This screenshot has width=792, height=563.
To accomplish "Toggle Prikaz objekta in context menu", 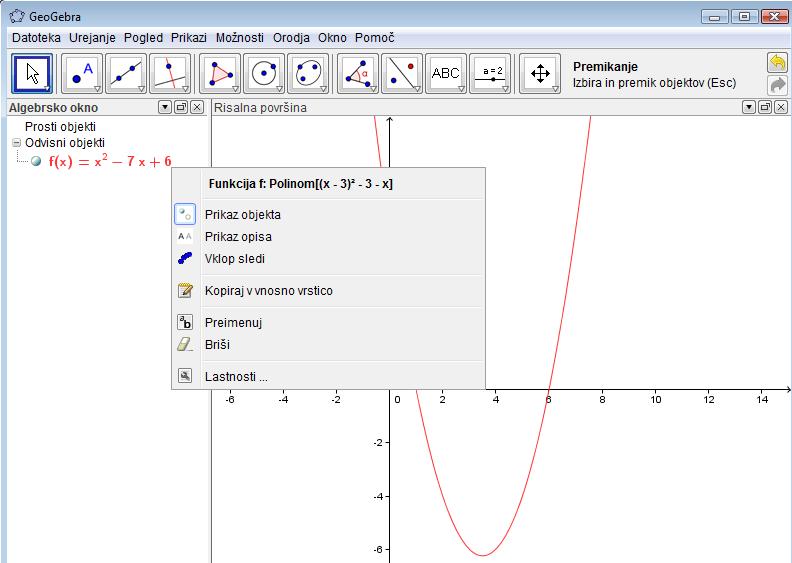I will (x=243, y=214).
